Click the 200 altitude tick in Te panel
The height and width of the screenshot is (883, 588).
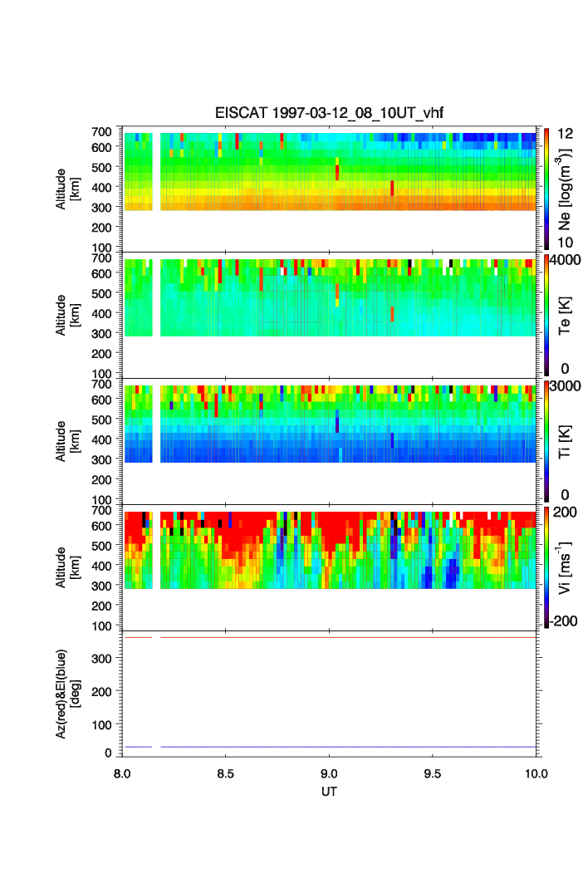pyautogui.click(x=102, y=354)
